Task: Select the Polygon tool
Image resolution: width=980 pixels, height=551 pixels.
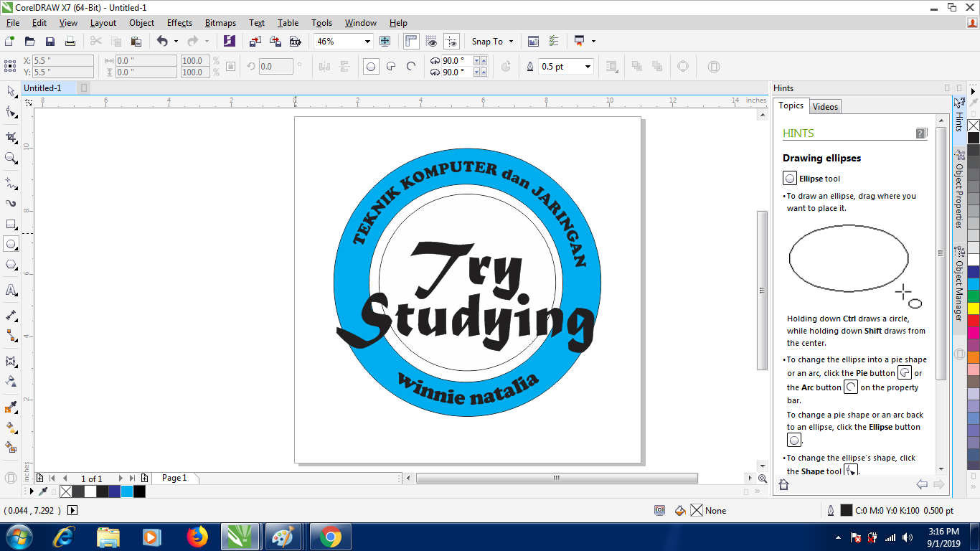Action: click(11, 264)
